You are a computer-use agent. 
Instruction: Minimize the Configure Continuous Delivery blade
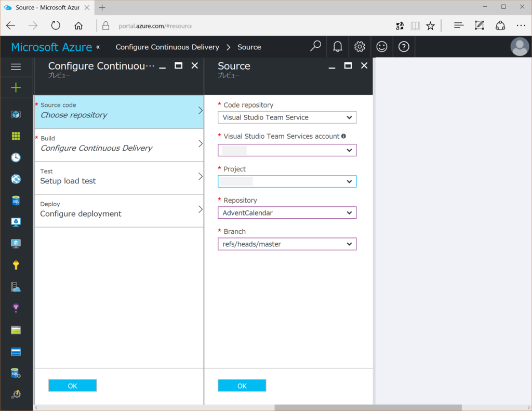163,67
